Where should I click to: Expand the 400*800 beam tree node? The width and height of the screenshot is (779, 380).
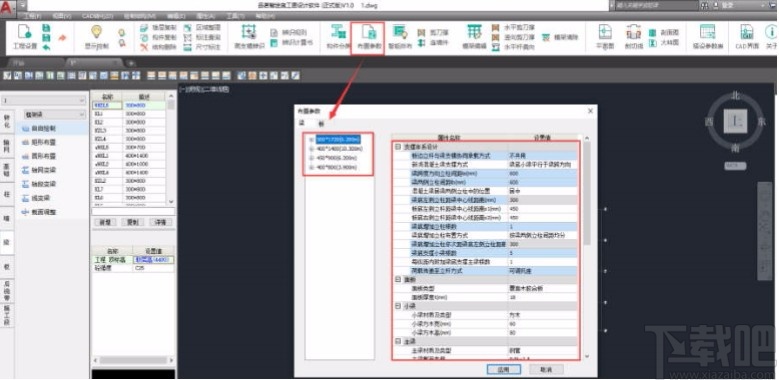click(x=312, y=167)
